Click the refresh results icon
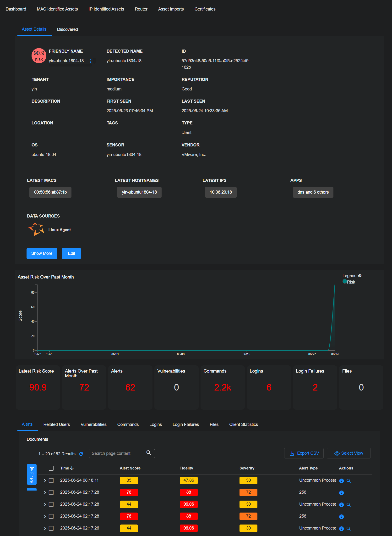Screen dimensions: 392x536 pyautogui.click(x=81, y=454)
